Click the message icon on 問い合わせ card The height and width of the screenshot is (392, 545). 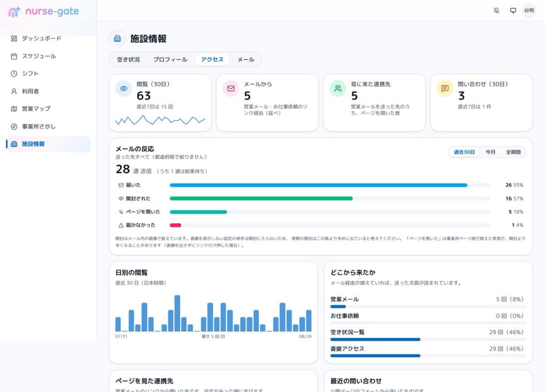(445, 88)
